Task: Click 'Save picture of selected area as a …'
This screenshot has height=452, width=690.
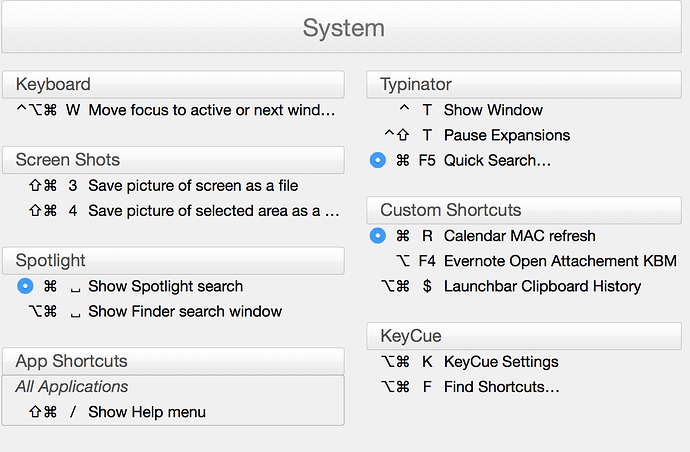Action: [x=214, y=211]
